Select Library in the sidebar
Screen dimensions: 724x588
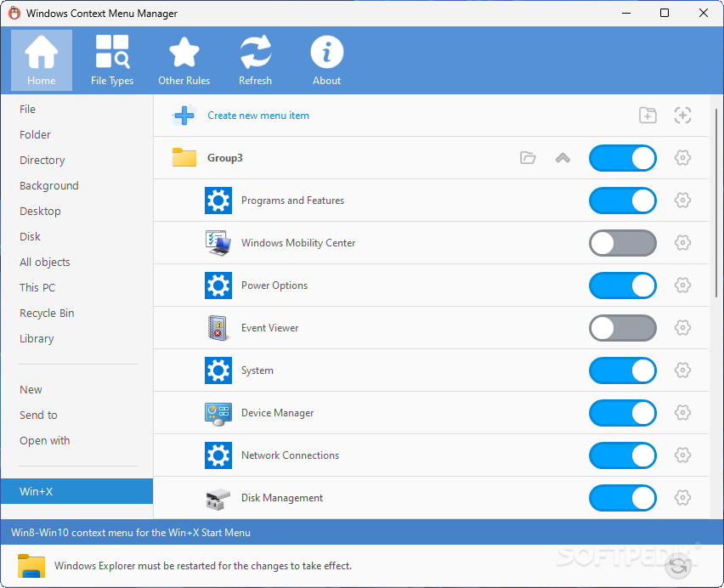tap(76, 339)
